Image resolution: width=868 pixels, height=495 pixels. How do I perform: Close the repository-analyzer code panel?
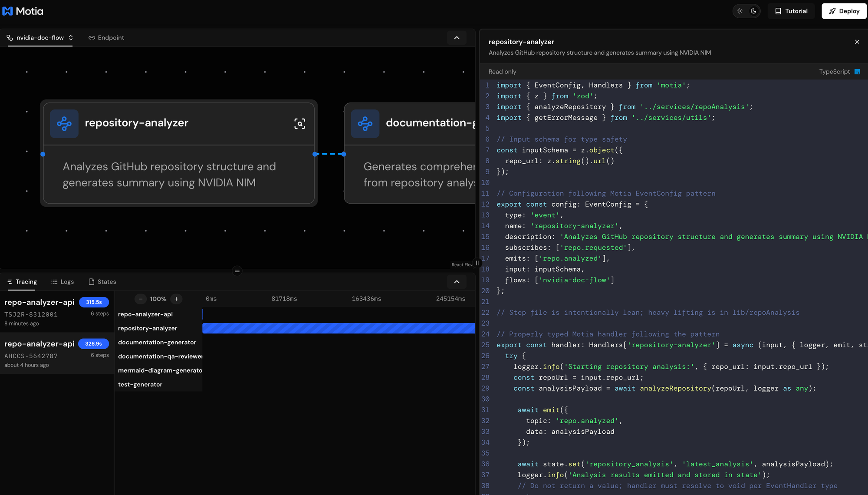(857, 42)
